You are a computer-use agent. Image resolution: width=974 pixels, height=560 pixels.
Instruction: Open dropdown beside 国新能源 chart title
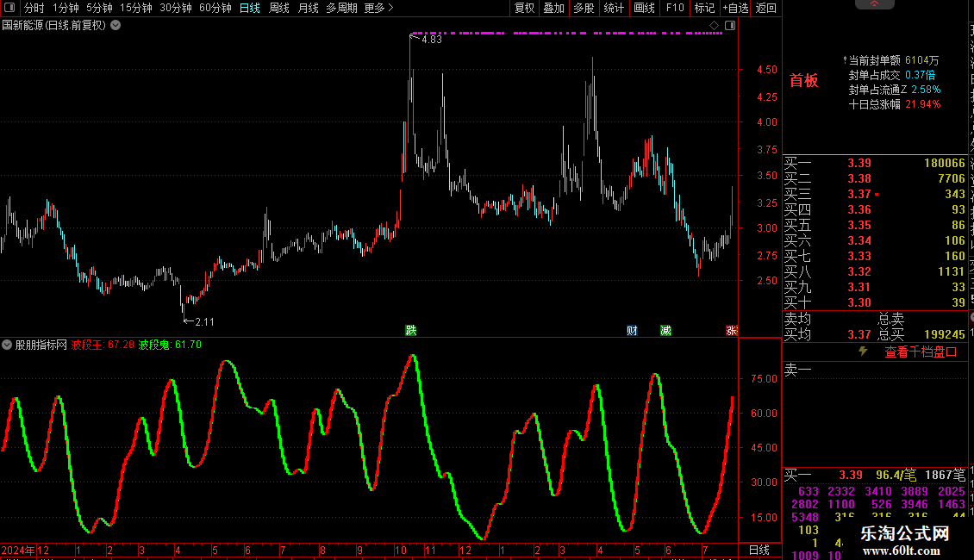(116, 26)
